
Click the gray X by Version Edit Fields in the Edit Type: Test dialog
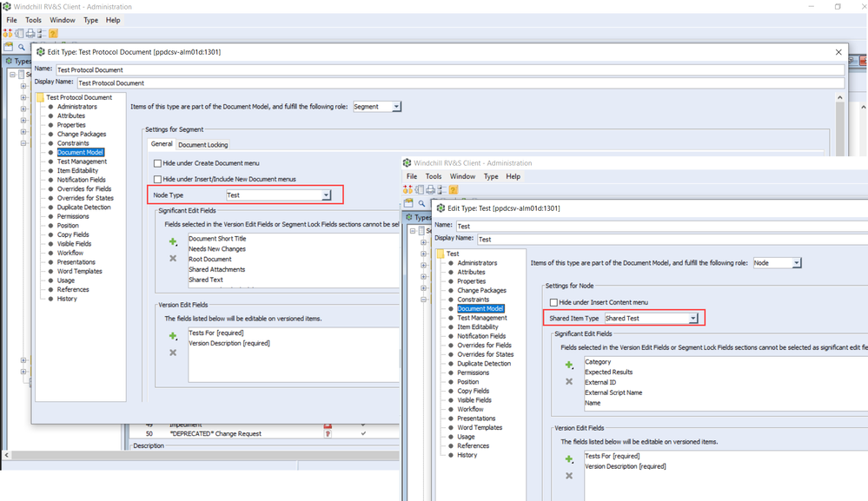click(x=568, y=476)
